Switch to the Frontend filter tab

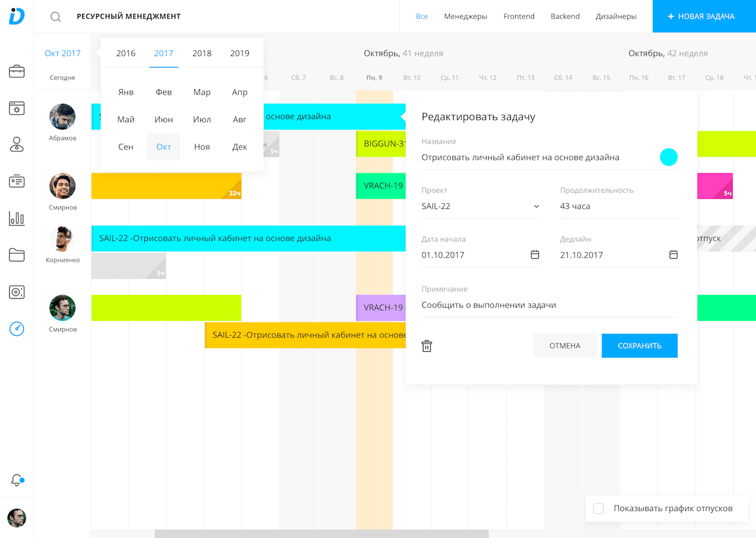click(x=518, y=16)
